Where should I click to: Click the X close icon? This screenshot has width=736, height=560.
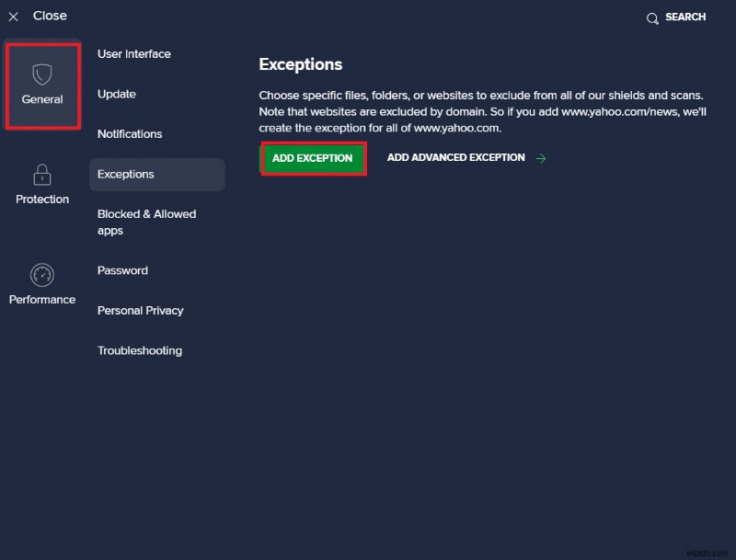tap(13, 17)
